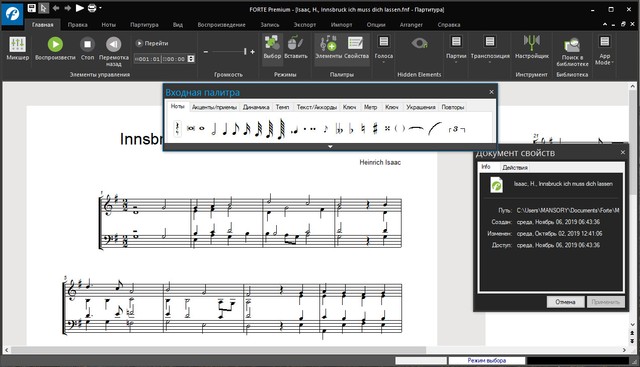This screenshot has height=367, width=640.
Task: Expand the input palette bottom arrow
Action: 330,147
